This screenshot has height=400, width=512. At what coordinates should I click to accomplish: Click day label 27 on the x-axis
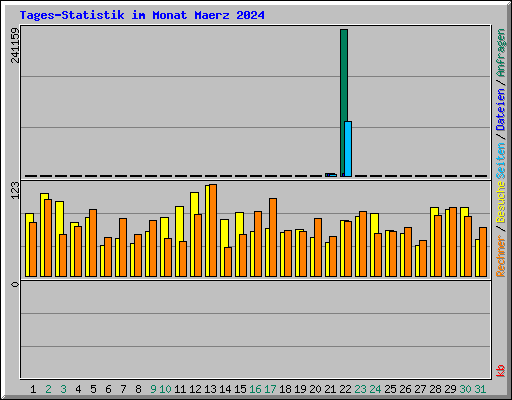pos(420,389)
